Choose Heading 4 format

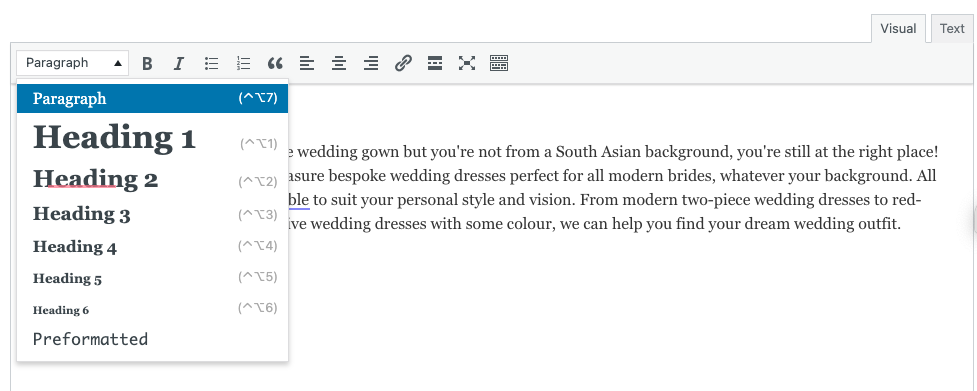click(x=153, y=247)
